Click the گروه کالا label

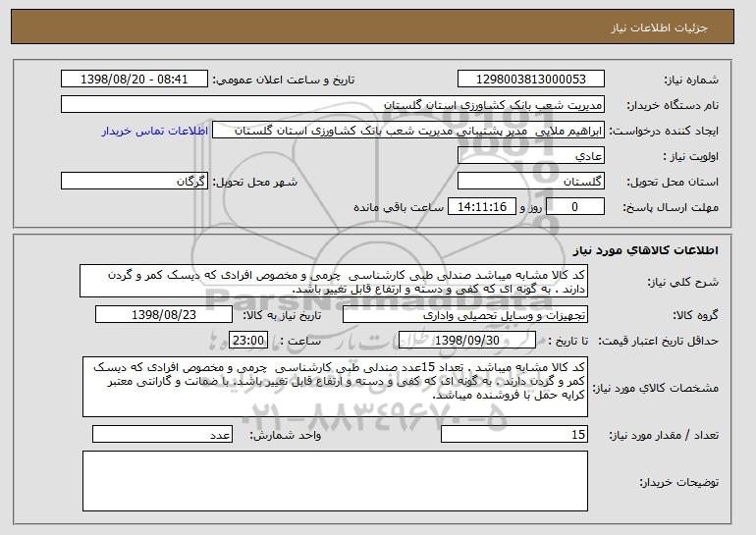click(x=696, y=316)
